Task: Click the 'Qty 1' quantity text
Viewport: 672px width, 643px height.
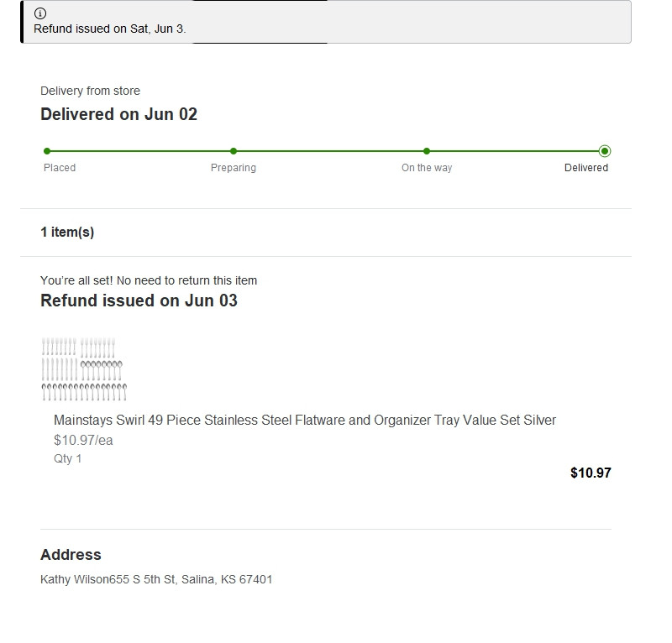Action: [x=68, y=458]
